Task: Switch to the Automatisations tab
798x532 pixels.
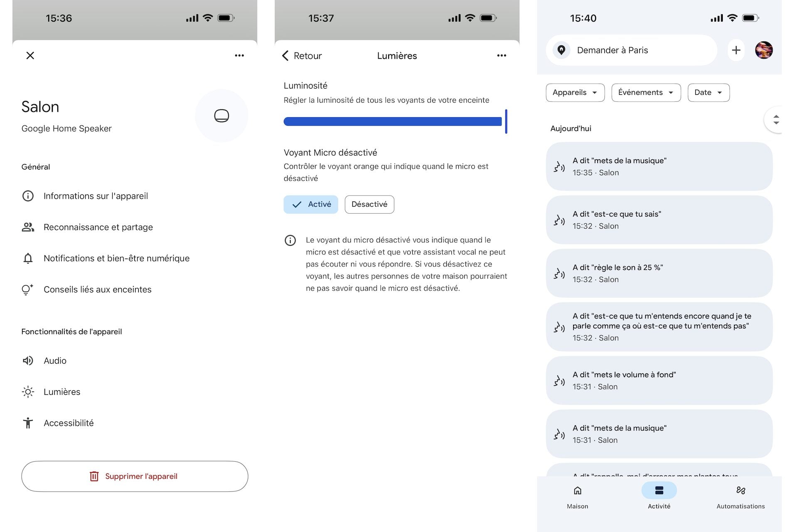Action: [741, 497]
